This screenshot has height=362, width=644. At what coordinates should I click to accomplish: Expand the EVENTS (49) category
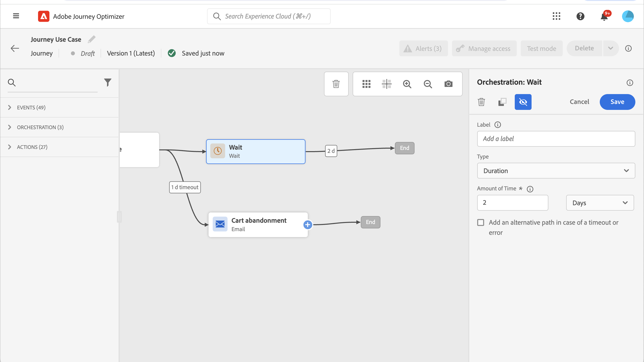[31, 107]
